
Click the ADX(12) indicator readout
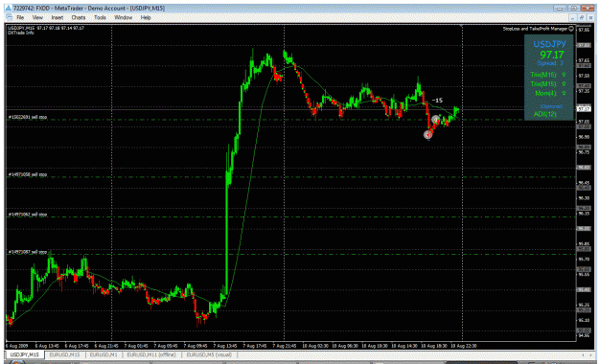544,114
